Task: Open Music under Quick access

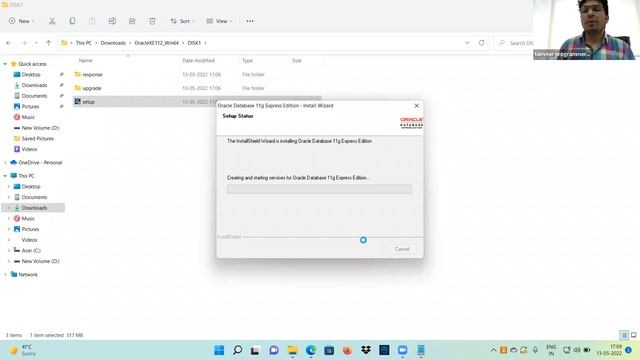Action: tap(28, 117)
